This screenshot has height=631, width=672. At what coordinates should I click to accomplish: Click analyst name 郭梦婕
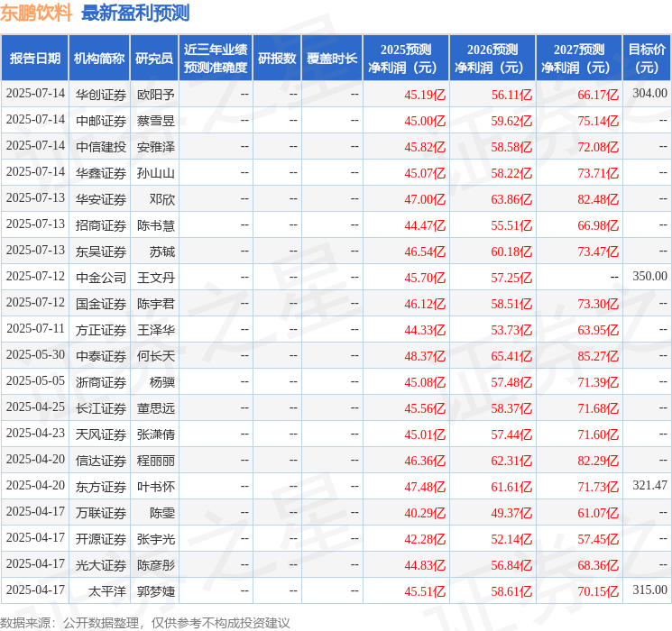[x=155, y=591]
